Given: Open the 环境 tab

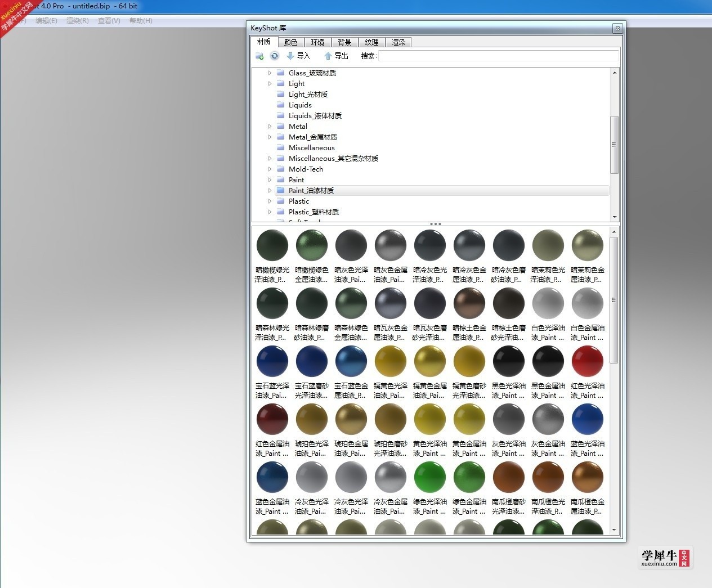Looking at the screenshot, I should point(318,42).
